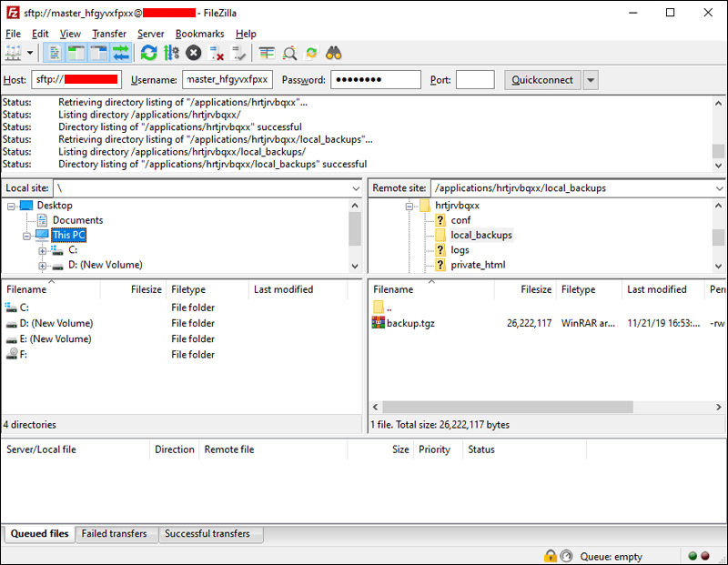Open Site Manager dropdown arrow
The width and height of the screenshot is (728, 565).
(x=30, y=53)
